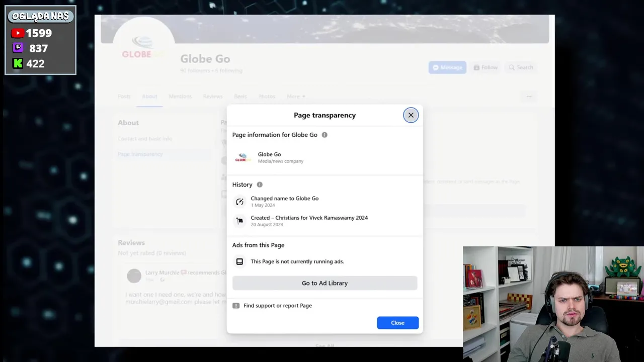This screenshot has height=362, width=644.
Task: Click the Follow button on background page
Action: pyautogui.click(x=486, y=67)
